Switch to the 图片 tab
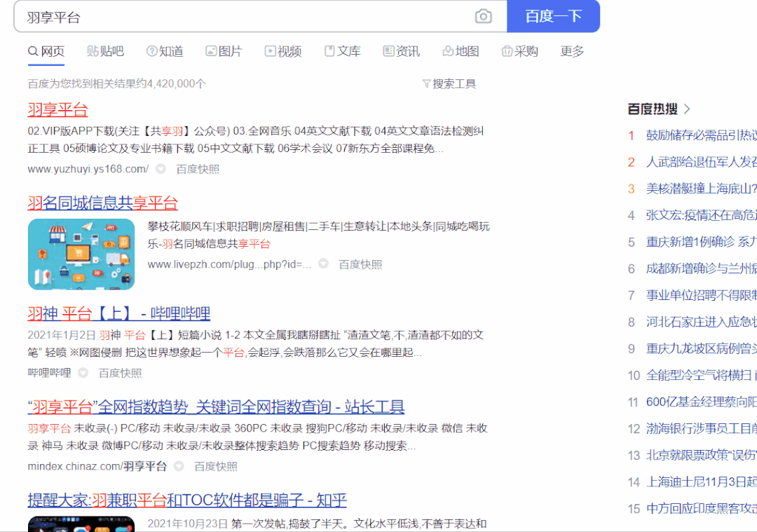757x532 pixels. [x=224, y=51]
